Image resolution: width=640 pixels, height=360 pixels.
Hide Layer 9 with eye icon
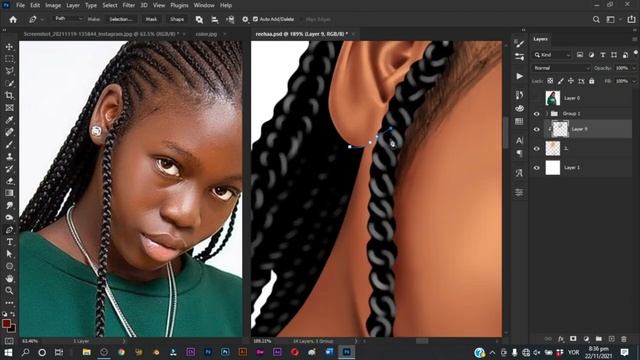[537, 129]
